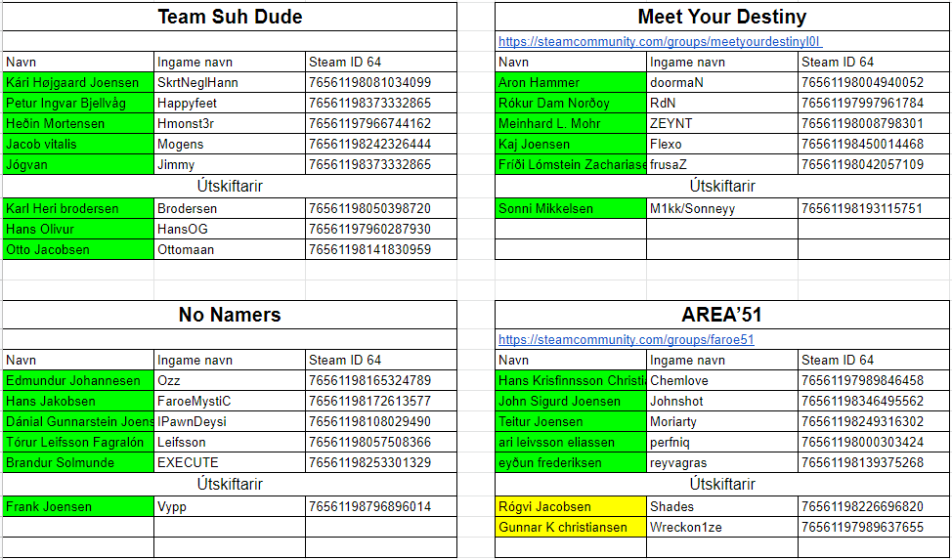Select the Johnshot cell
The height and width of the screenshot is (560, 952).
pos(722,402)
